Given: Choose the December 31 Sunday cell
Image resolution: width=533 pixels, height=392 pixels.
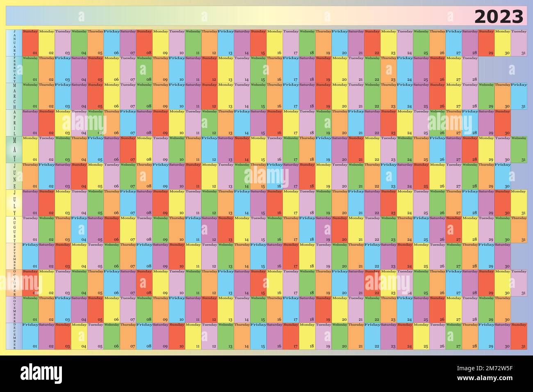Looking at the screenshot, I should (x=519, y=336).
